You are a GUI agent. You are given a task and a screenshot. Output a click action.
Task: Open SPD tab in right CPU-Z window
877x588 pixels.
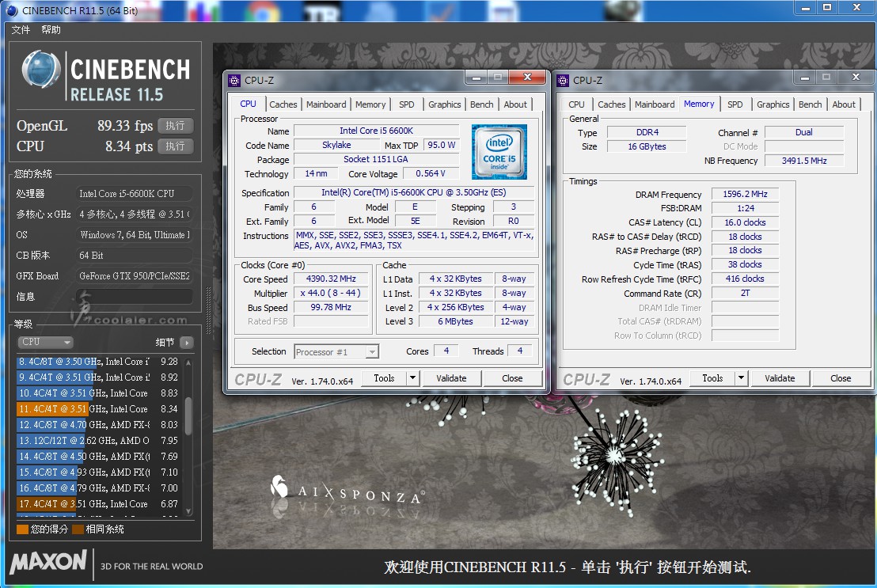735,104
